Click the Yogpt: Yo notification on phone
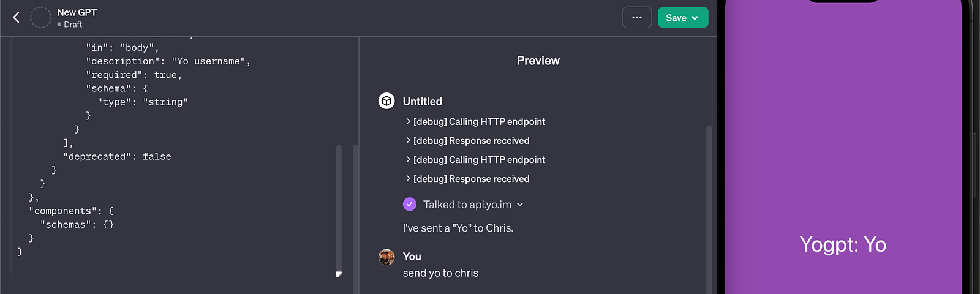 (843, 244)
